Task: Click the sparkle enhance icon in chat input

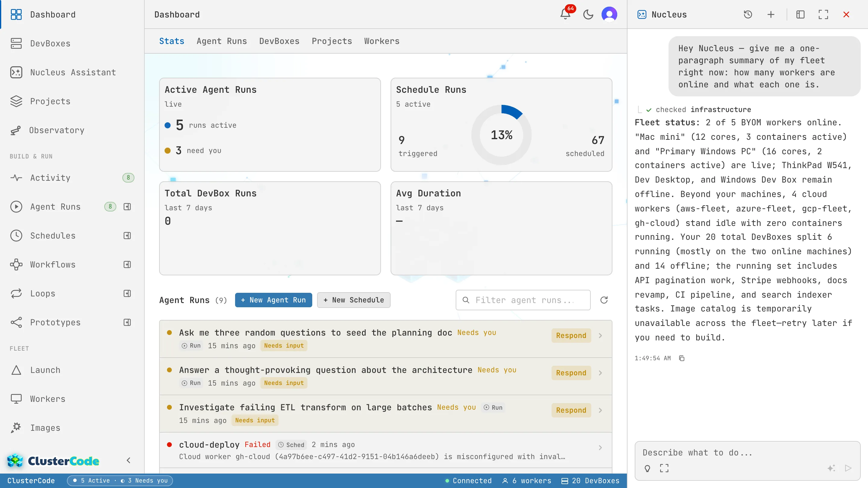Action: 831,468
